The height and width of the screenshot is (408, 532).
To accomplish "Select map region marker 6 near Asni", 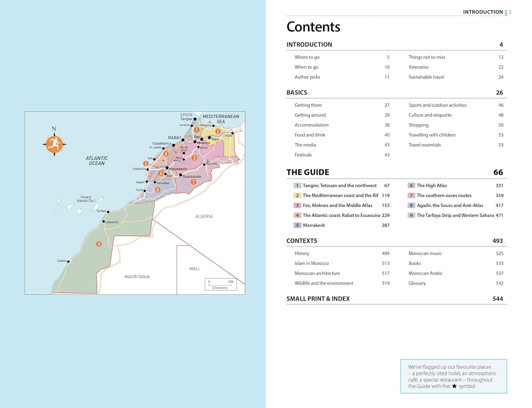I will [161, 173].
